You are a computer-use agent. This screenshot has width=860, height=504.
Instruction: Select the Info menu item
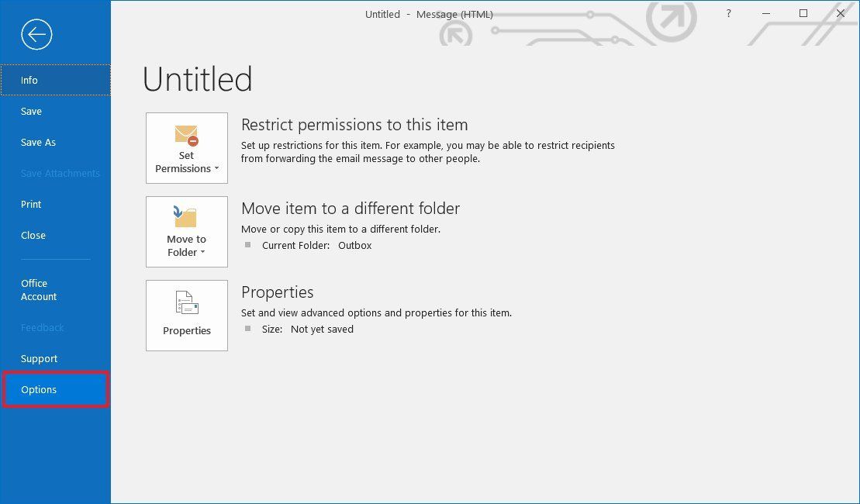(x=55, y=80)
